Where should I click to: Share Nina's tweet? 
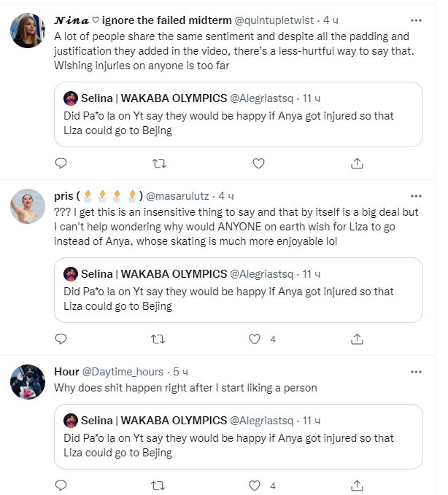point(357,163)
